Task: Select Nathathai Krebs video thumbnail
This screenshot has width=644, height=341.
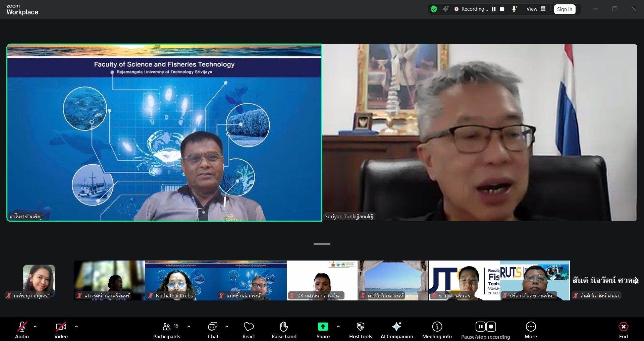Action: (x=180, y=280)
